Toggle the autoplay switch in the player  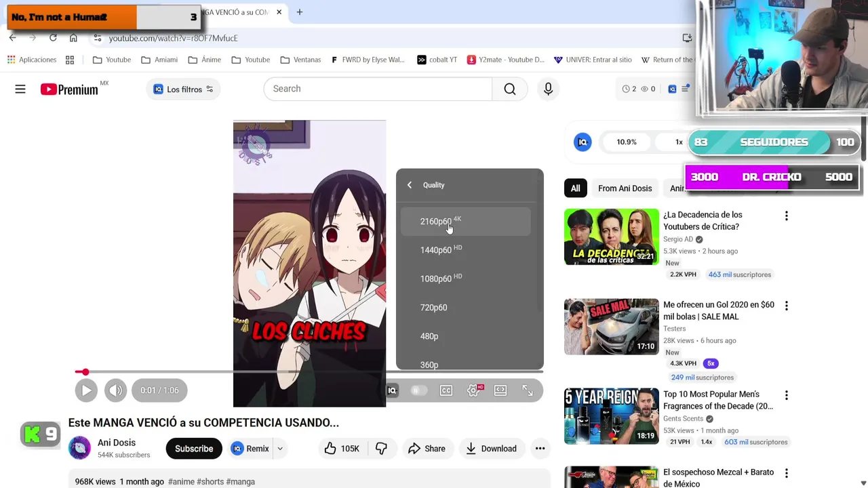pos(419,390)
